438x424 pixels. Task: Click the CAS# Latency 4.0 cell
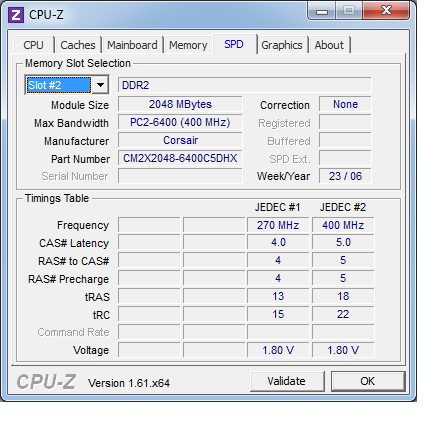[278, 242]
